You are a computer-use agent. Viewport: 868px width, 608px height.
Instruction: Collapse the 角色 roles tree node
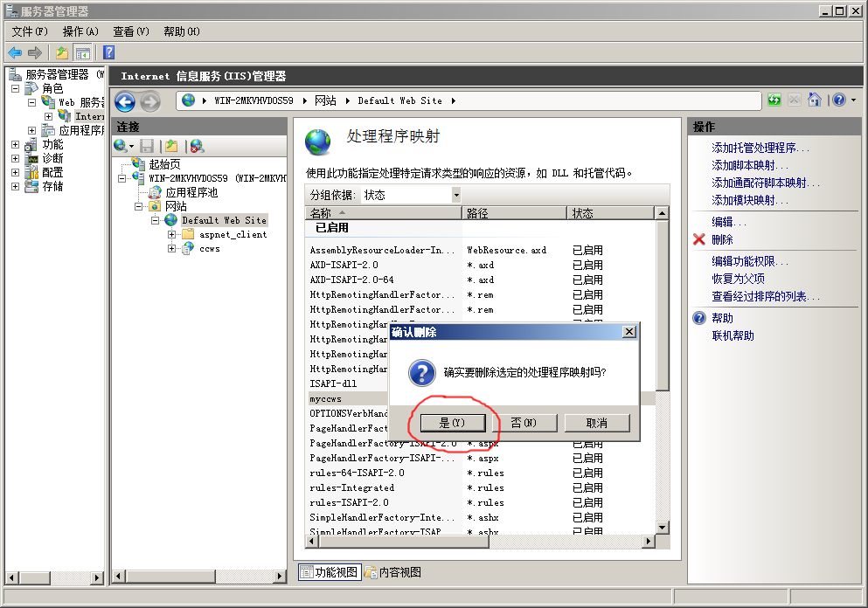coord(15,88)
